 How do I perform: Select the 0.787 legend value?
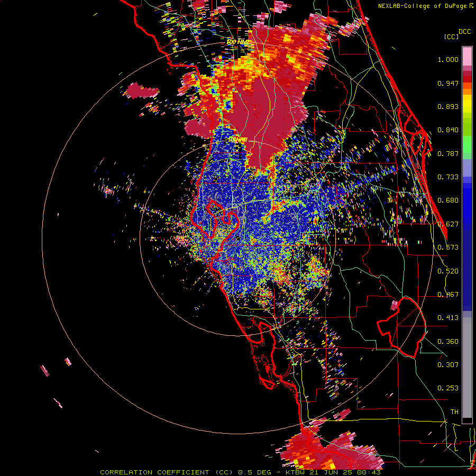point(448,153)
